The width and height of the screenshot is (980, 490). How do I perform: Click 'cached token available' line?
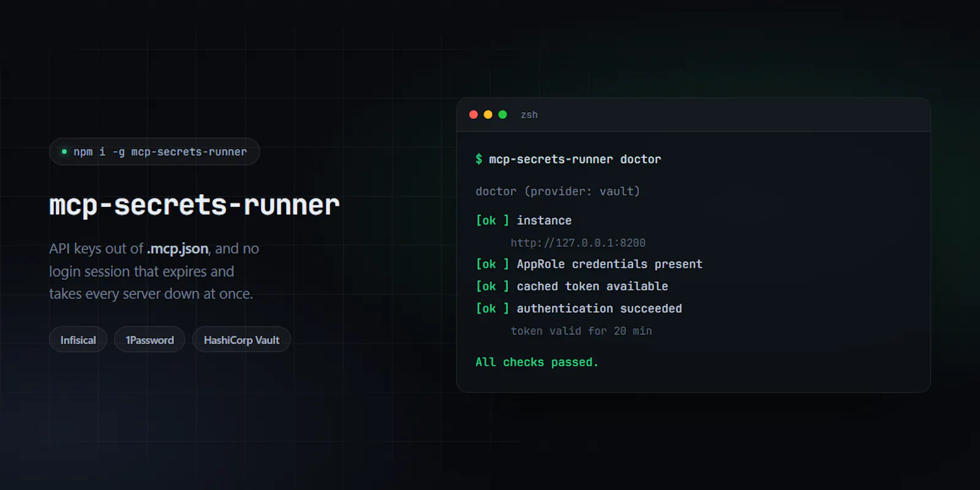click(572, 286)
